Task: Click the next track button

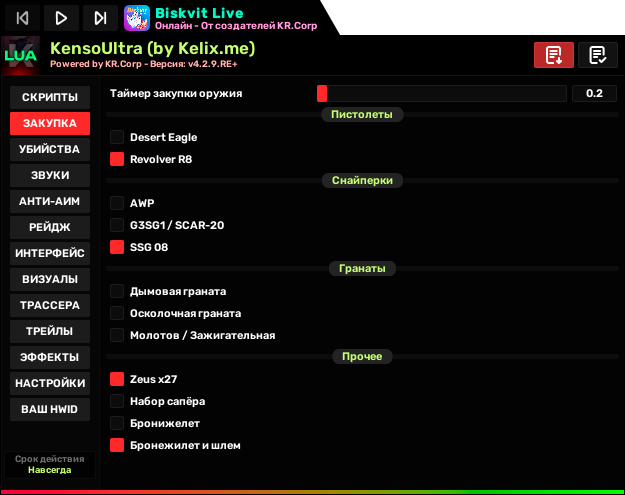Action: [x=99, y=17]
